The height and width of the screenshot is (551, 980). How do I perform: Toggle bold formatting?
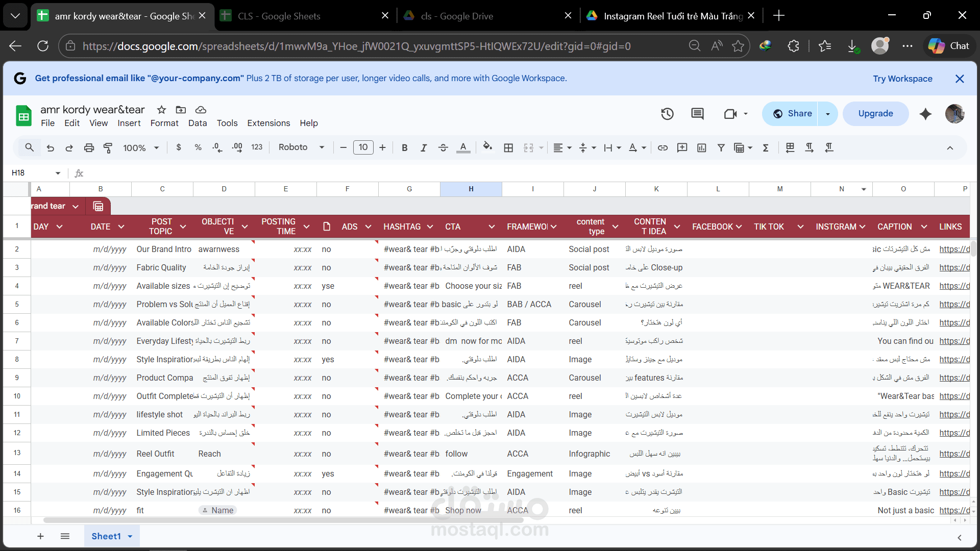click(x=404, y=147)
